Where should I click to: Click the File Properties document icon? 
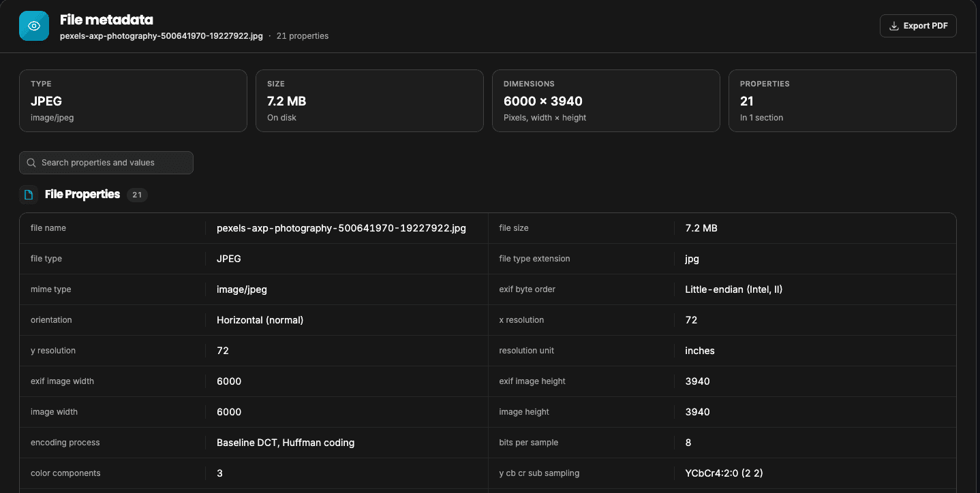tap(29, 195)
